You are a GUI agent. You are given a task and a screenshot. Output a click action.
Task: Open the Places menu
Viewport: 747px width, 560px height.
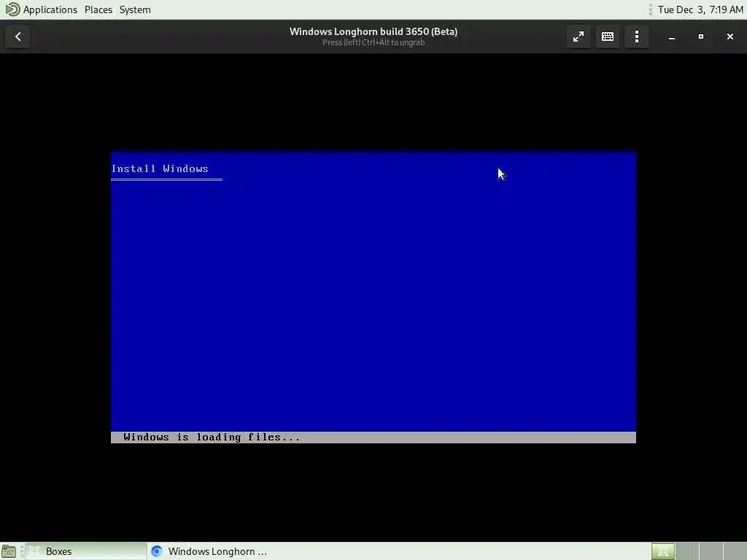pos(98,9)
